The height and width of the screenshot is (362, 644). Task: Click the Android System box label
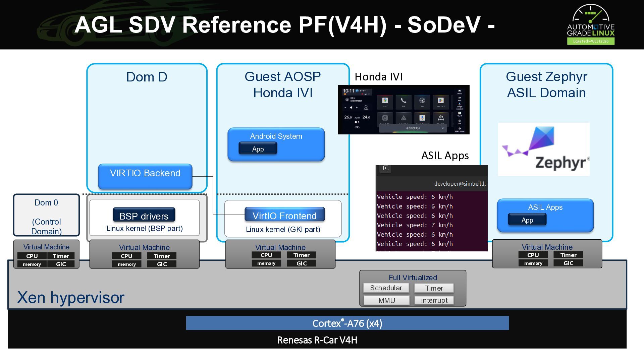[x=276, y=136]
